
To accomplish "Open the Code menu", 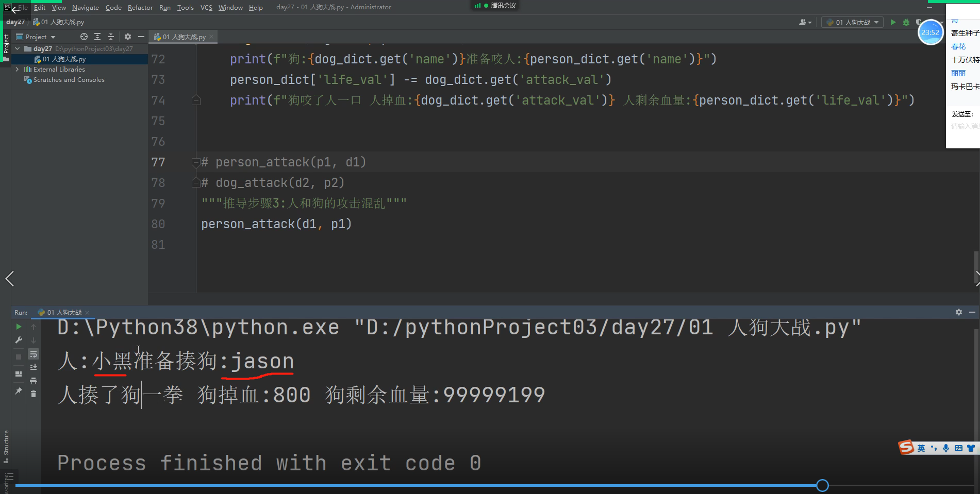I will [x=113, y=7].
